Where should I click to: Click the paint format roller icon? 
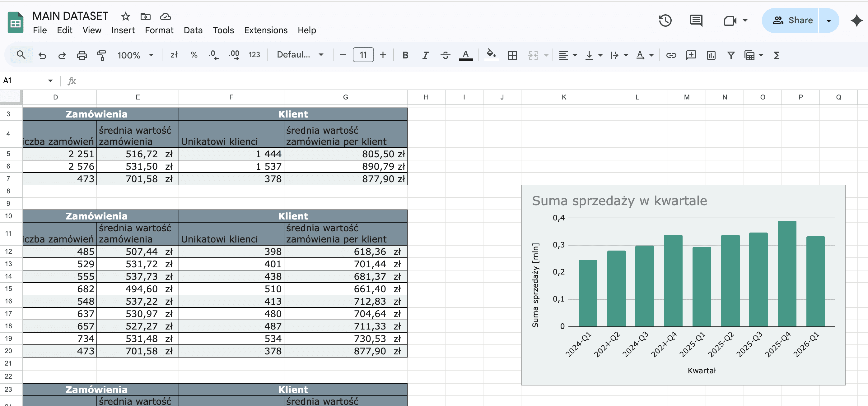coord(101,55)
